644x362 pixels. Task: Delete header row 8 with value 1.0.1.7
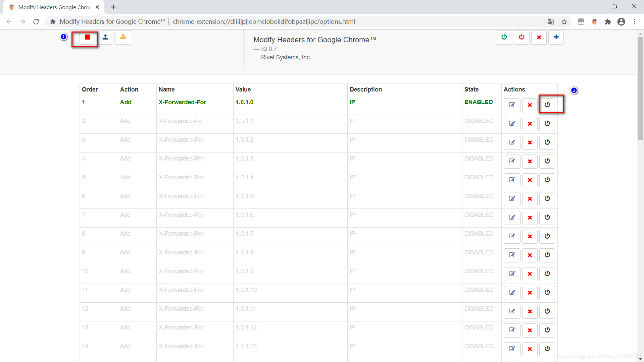[530, 236]
